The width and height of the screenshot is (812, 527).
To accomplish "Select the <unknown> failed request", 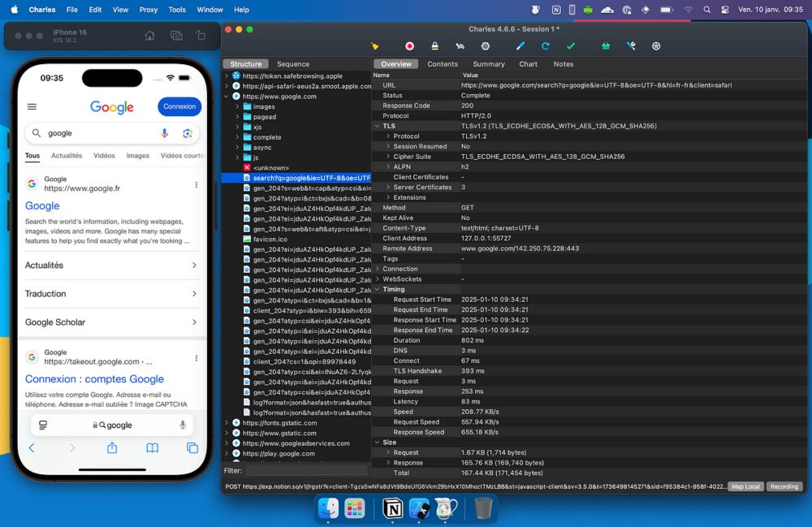I will [270, 168].
